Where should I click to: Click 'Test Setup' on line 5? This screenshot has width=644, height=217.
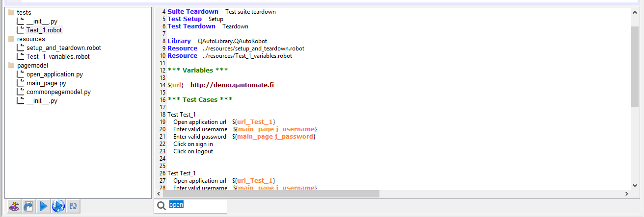pyautogui.click(x=185, y=19)
